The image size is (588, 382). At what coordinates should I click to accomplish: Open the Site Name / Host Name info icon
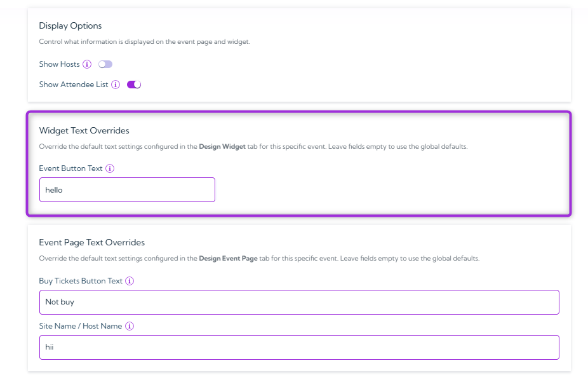(130, 326)
